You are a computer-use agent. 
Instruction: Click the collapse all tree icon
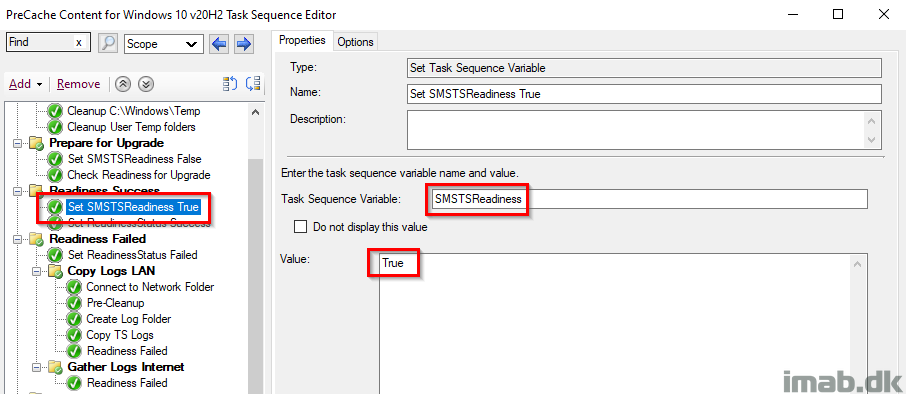pos(253,84)
